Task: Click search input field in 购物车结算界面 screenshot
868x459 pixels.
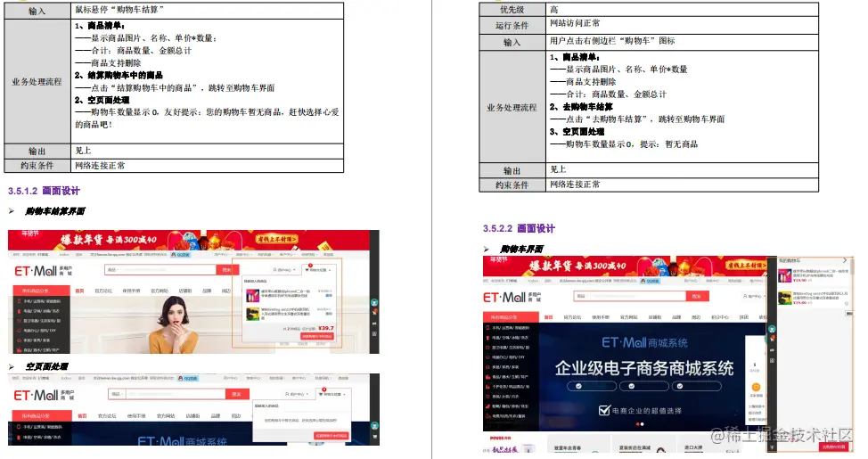Action: [168, 270]
